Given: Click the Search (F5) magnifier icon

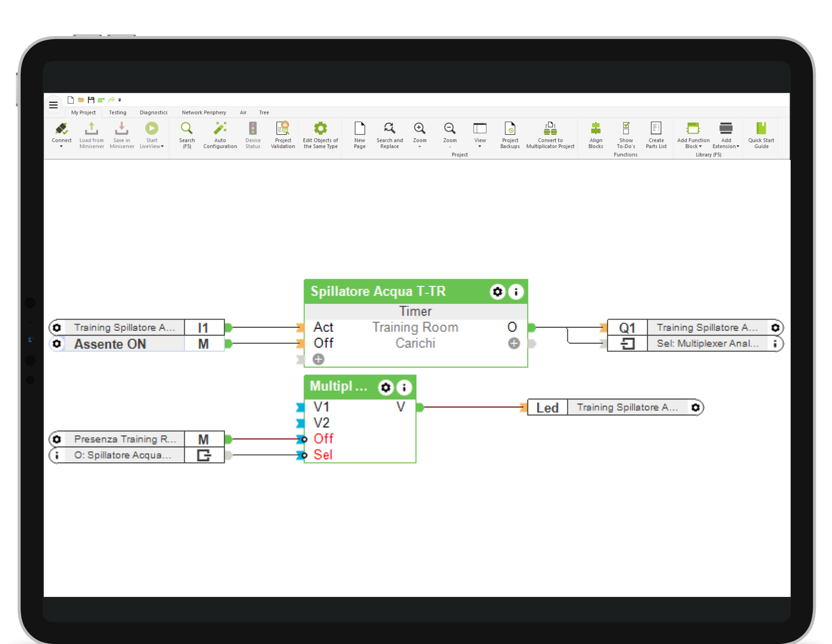Looking at the screenshot, I should click(187, 128).
